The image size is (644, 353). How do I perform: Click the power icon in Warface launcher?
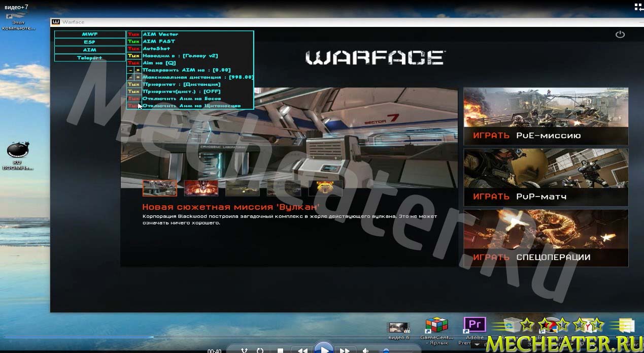point(620,35)
